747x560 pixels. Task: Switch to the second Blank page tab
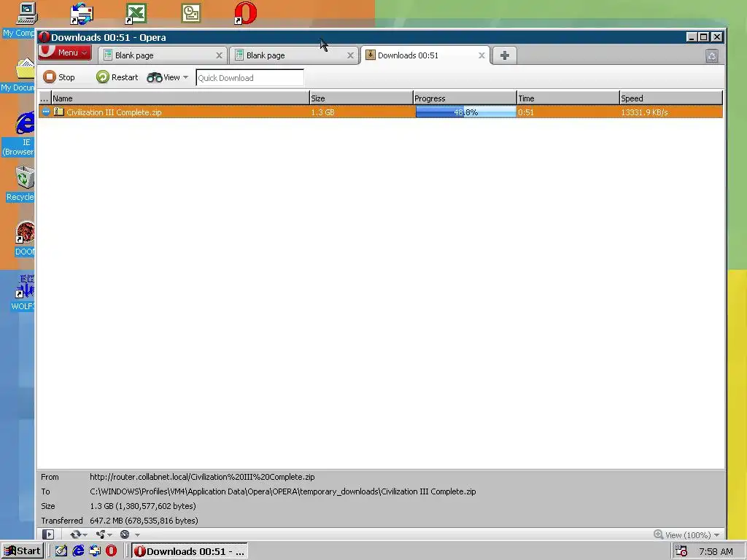click(x=293, y=55)
